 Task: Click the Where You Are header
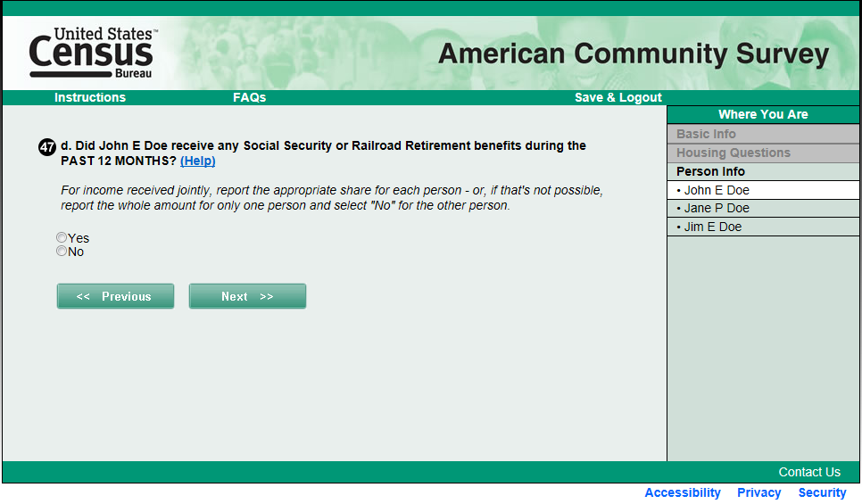click(x=763, y=114)
